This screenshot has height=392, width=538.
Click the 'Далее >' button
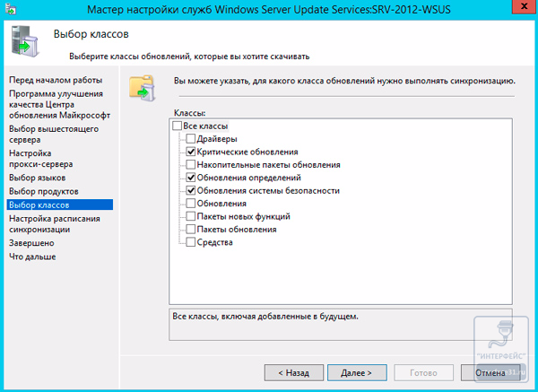point(357,371)
